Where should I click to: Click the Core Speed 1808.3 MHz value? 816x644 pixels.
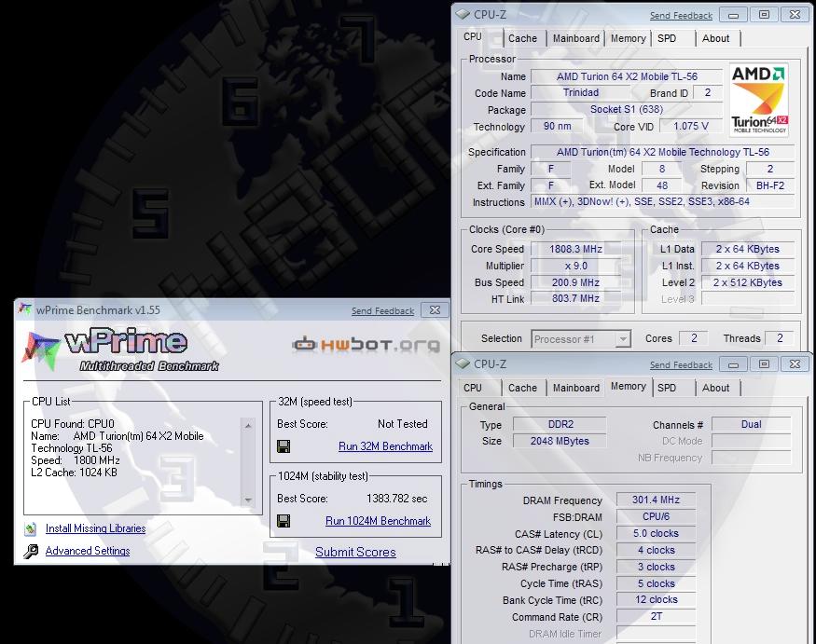click(x=575, y=249)
